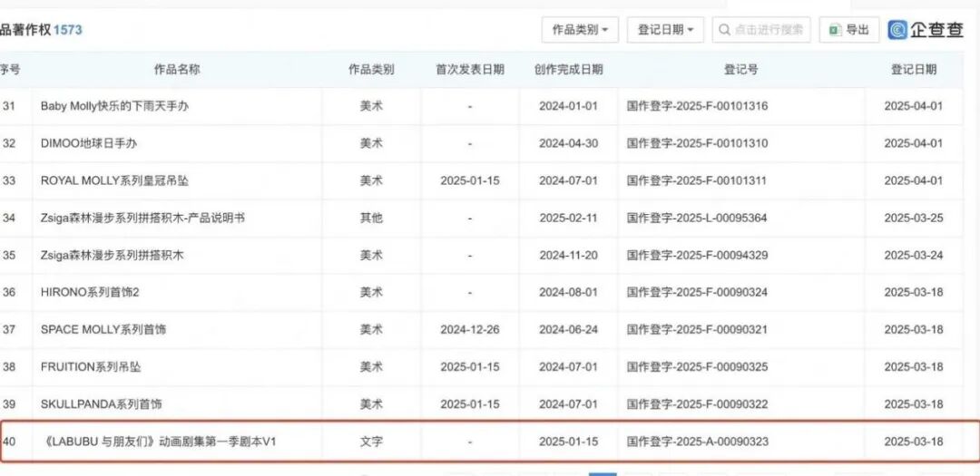Select SKULLPANDA系列首饰 work name

102,404
